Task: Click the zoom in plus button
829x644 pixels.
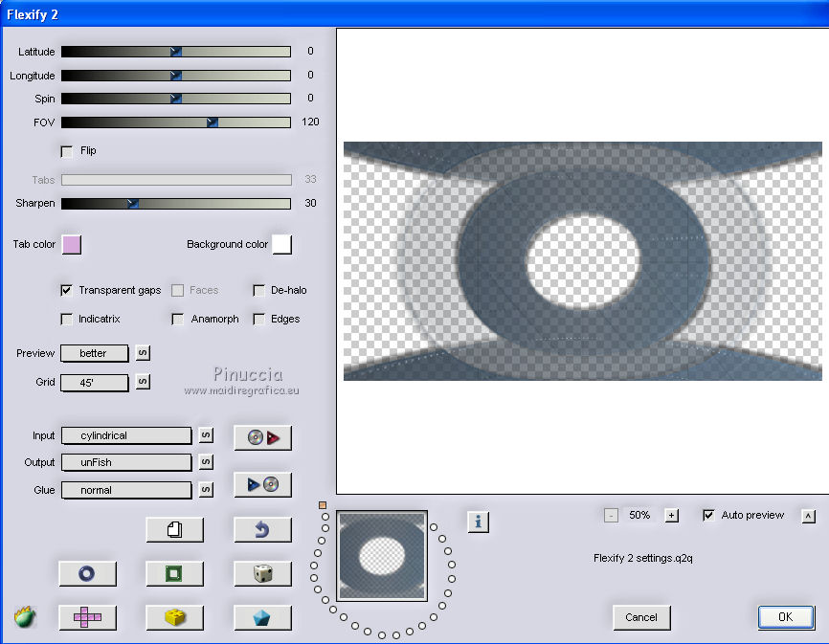Action: 671,515
